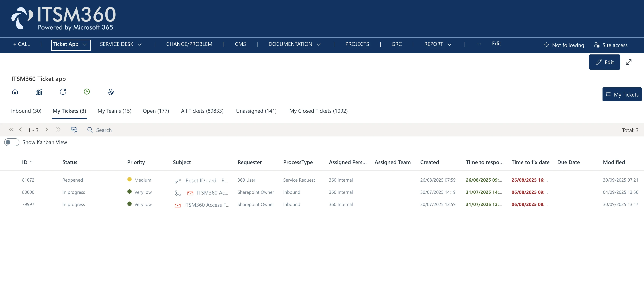This screenshot has width=644, height=284.
Task: Sort by ID using the ascending arrow
Action: click(x=31, y=162)
